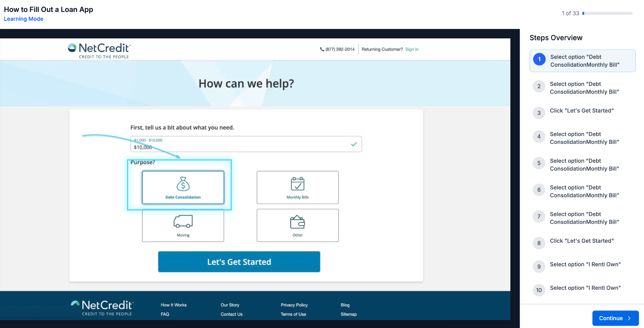The width and height of the screenshot is (644, 328).
Task: Jump to step 3 Click Let's Get Started
Action: pyautogui.click(x=582, y=112)
